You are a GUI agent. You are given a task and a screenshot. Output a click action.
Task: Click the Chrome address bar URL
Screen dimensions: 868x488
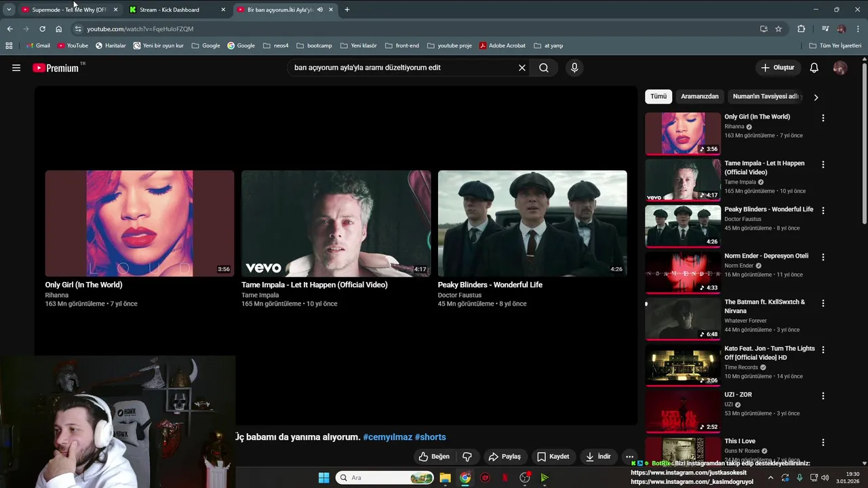click(x=140, y=29)
